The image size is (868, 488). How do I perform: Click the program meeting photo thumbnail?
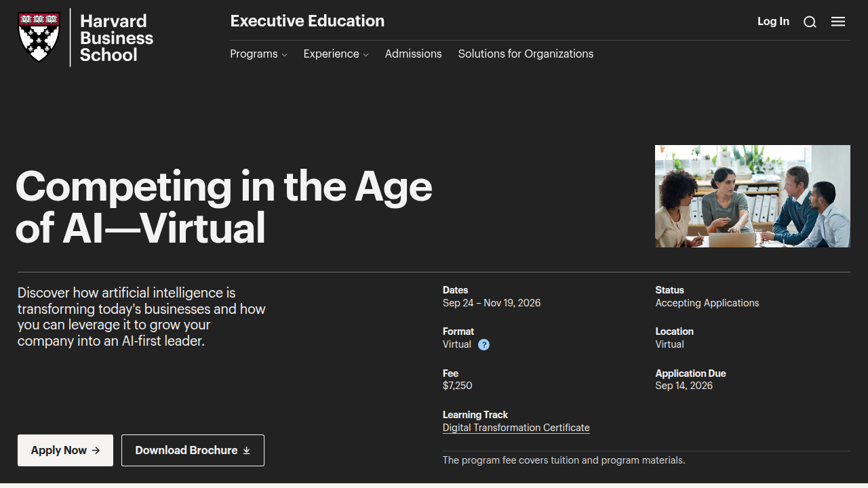[753, 196]
